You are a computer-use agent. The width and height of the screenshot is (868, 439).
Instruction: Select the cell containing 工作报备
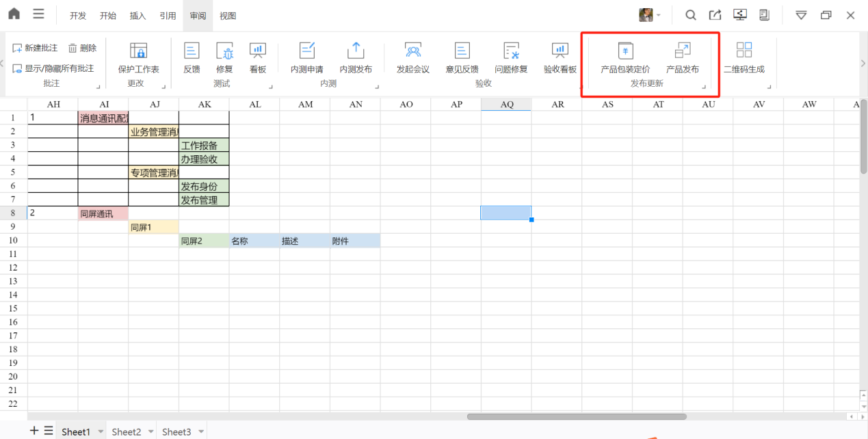pyautogui.click(x=204, y=145)
